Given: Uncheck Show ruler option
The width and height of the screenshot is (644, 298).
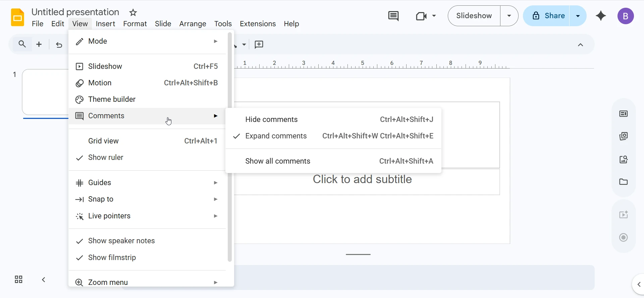Looking at the screenshot, I should pos(106,158).
